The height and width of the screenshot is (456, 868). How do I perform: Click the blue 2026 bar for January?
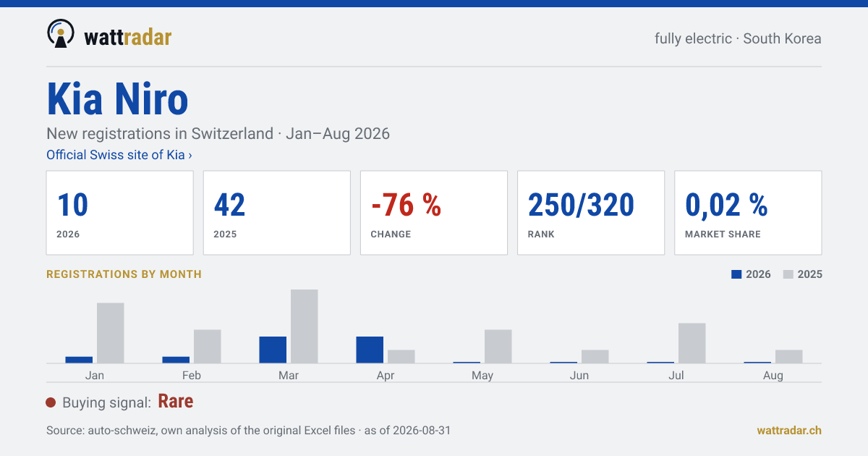79,360
